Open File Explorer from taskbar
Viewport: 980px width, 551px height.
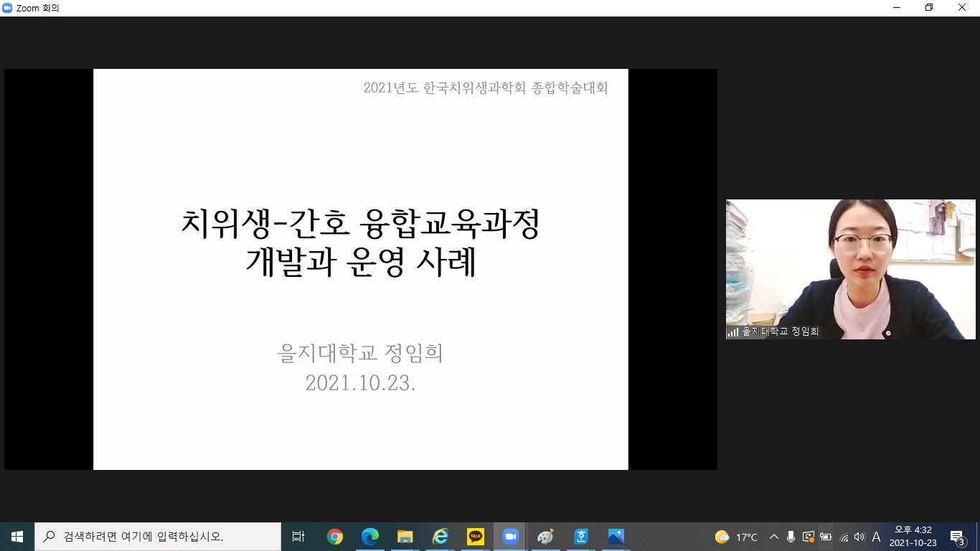[x=405, y=536]
